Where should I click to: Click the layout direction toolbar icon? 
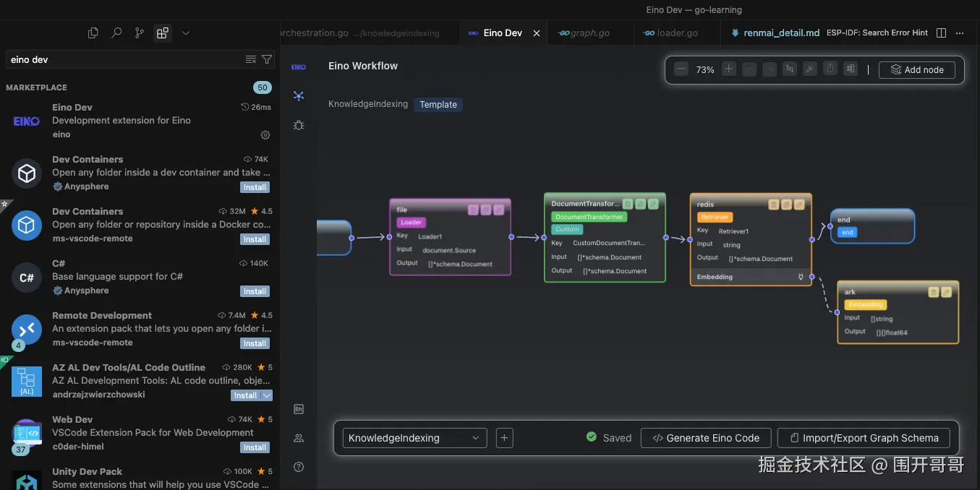790,69
